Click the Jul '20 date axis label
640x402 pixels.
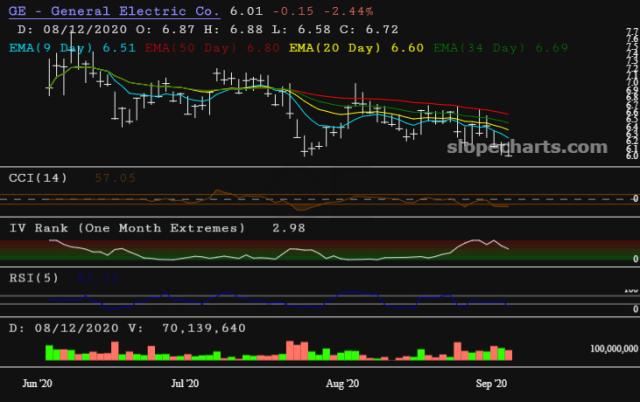[x=185, y=383]
